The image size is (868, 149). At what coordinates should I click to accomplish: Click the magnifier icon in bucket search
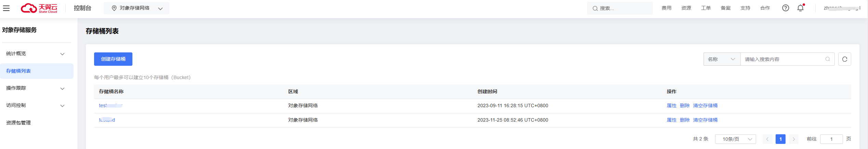tap(828, 59)
